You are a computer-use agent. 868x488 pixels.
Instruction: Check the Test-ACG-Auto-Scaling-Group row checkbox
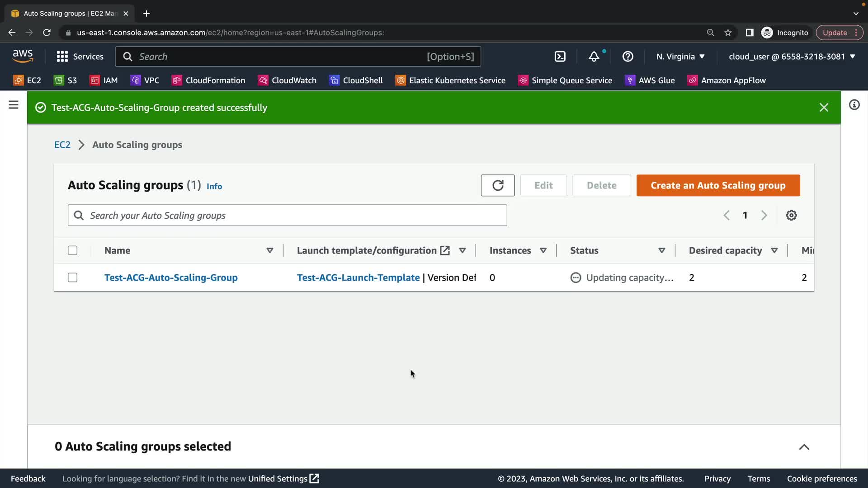point(72,277)
